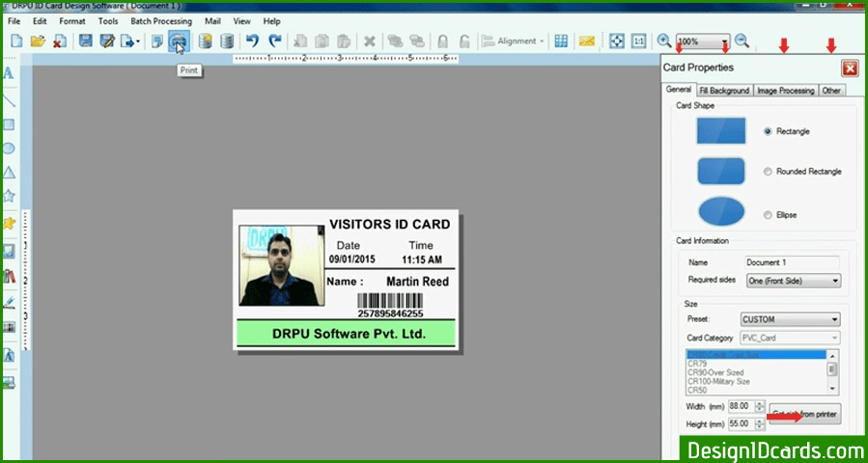Click the Height (mm) value field
Viewport: 868px width, 463px height.
coord(742,423)
